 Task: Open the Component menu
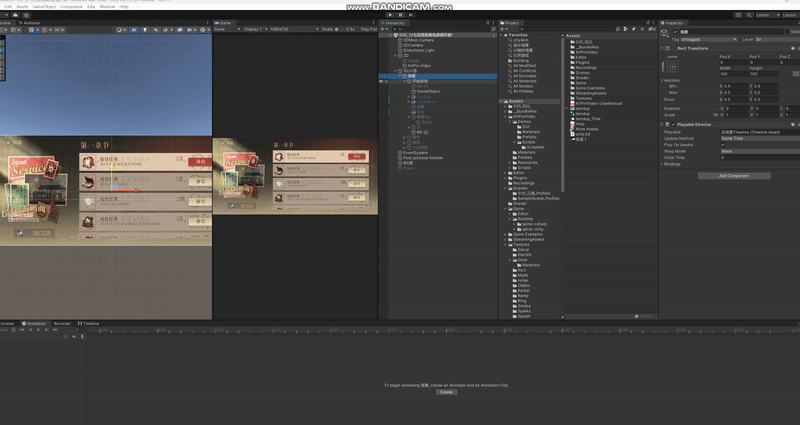[x=71, y=7]
